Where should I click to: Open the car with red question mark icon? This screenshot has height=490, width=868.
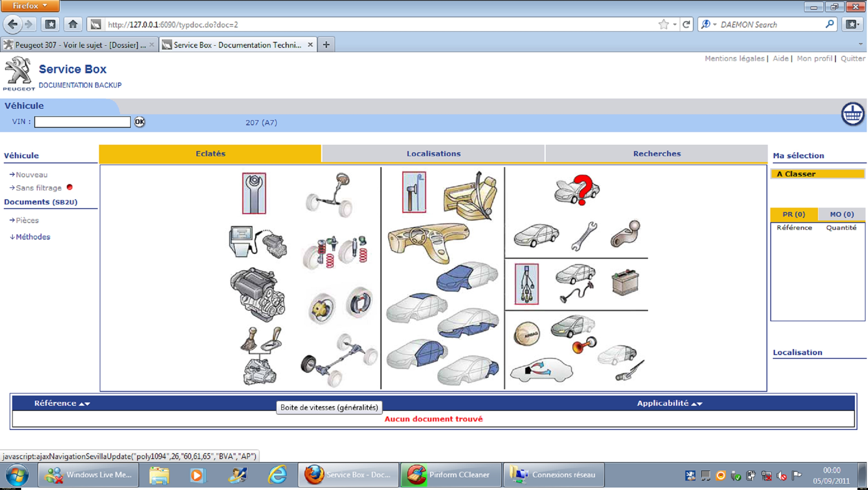(x=577, y=190)
